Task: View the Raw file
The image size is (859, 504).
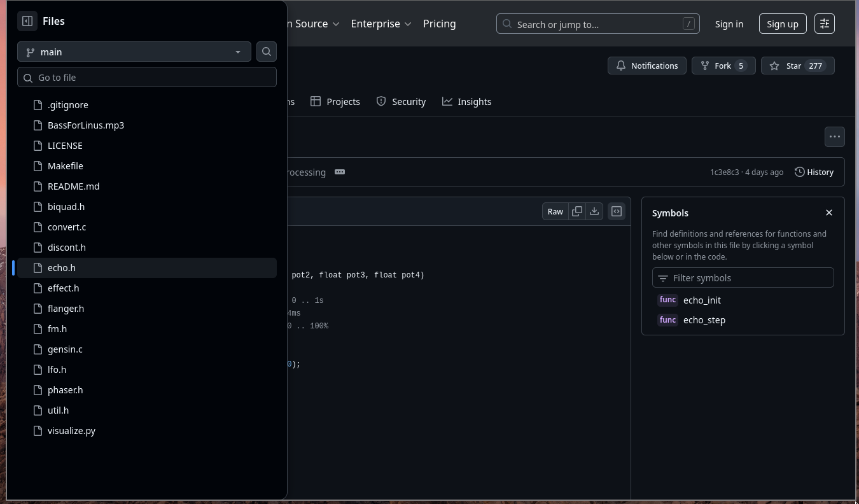Action: point(555,211)
